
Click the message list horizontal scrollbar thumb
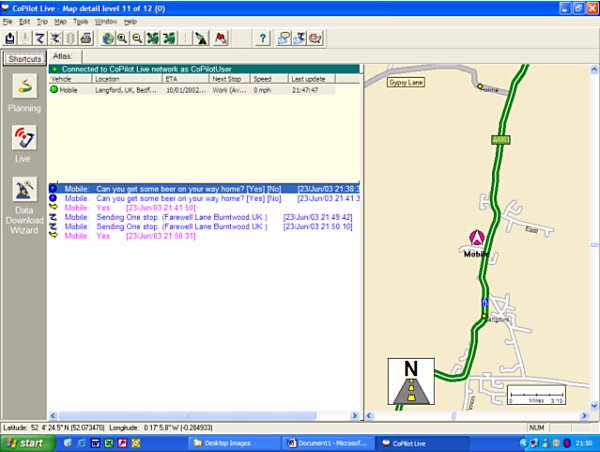187,415
